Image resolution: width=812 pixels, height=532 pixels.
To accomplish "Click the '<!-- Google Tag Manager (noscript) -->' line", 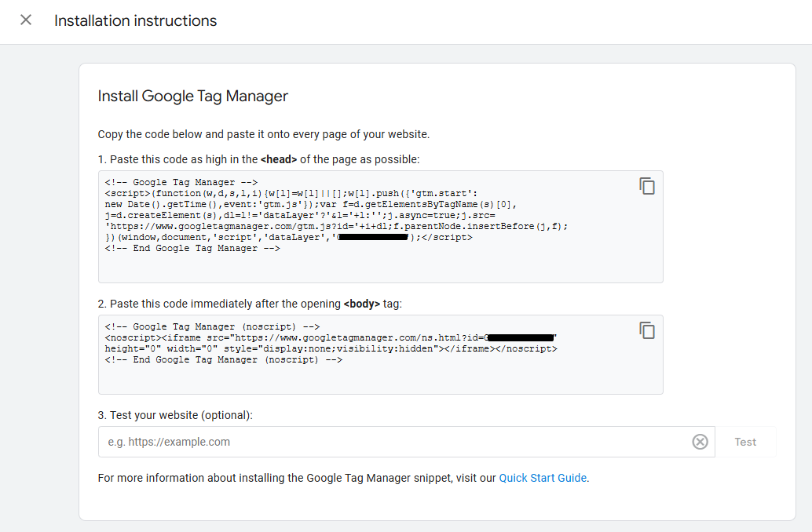I will (x=212, y=326).
